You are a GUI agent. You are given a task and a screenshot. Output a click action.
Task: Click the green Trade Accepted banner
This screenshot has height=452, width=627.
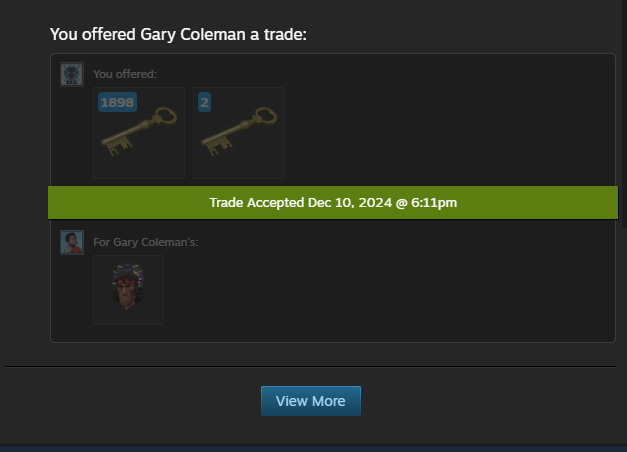333,202
